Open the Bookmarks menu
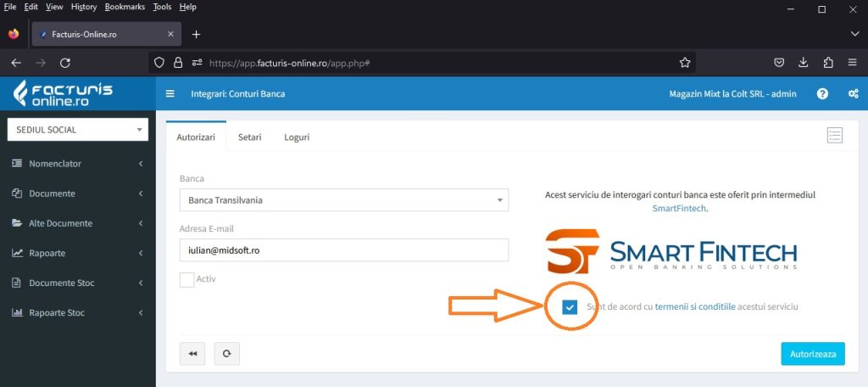The width and height of the screenshot is (868, 387). point(125,7)
